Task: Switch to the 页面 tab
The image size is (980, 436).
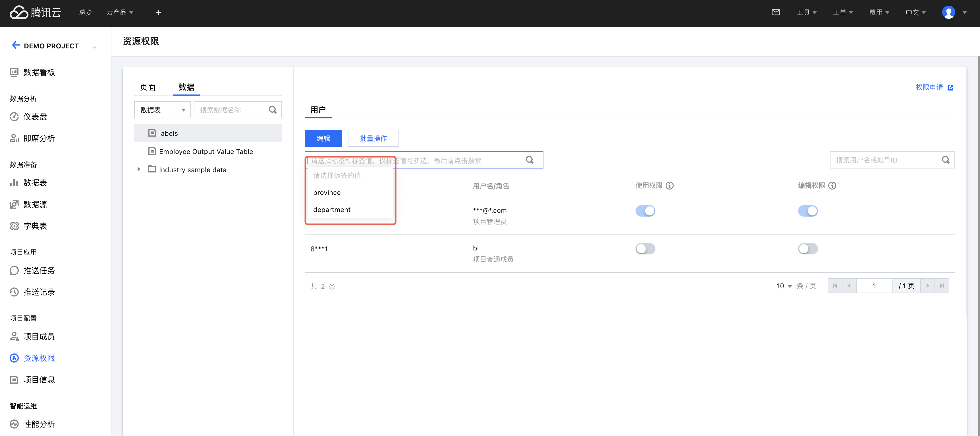Action: pyautogui.click(x=148, y=87)
